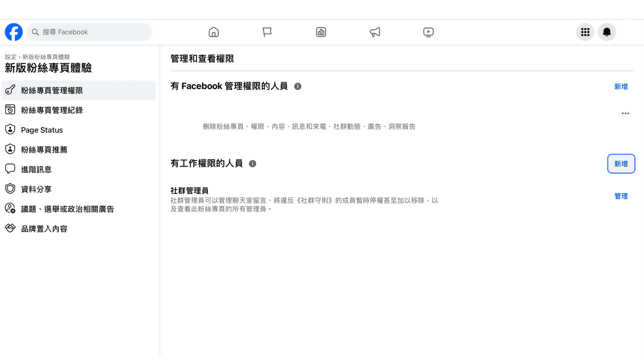
Task: Show the info tooltip beside 有 Facebook 管理權限的人員
Action: tap(298, 86)
